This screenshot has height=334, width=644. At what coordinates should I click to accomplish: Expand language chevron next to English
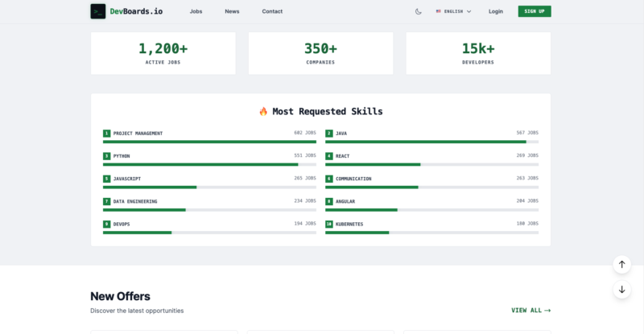469,11
